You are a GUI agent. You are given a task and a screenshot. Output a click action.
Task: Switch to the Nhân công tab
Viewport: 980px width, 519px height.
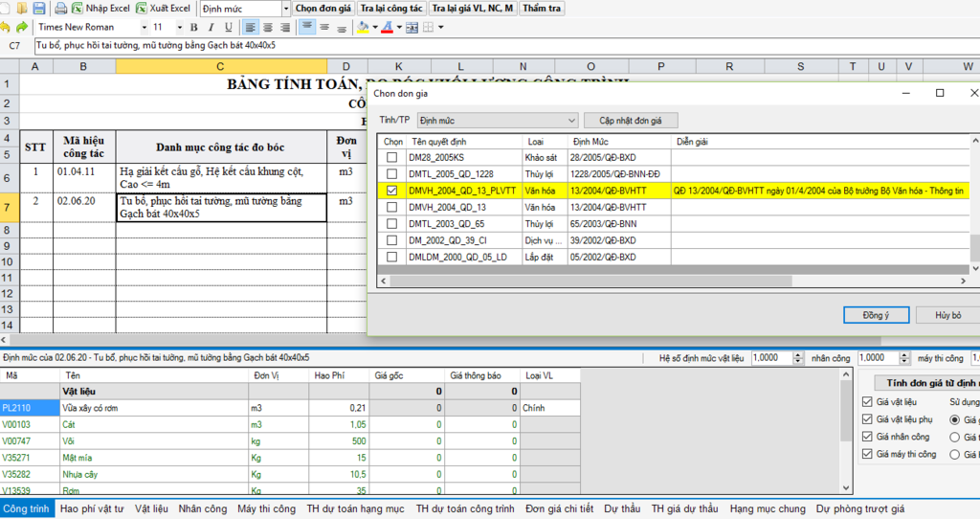coord(203,509)
